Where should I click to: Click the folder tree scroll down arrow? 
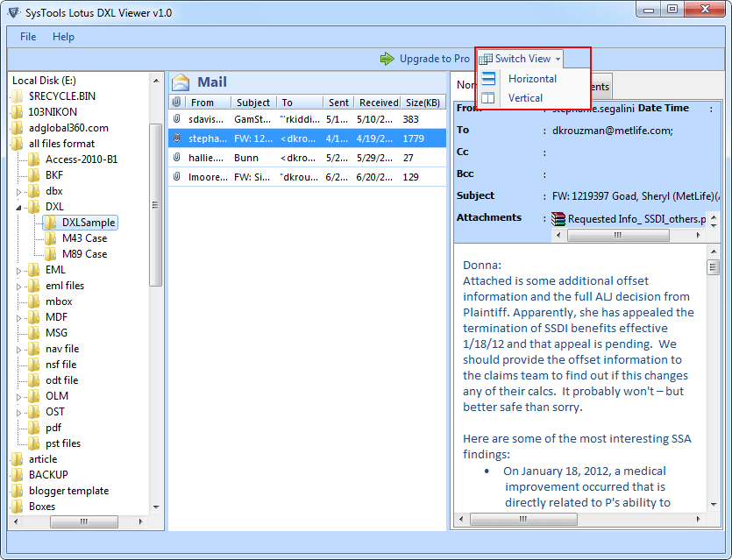156,507
